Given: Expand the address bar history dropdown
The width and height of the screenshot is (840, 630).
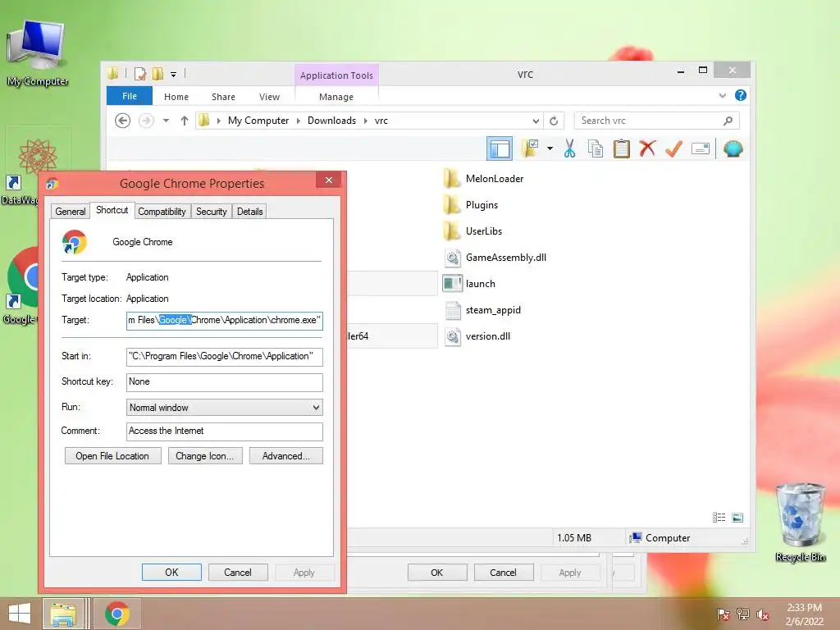Looking at the screenshot, I should pos(535,121).
